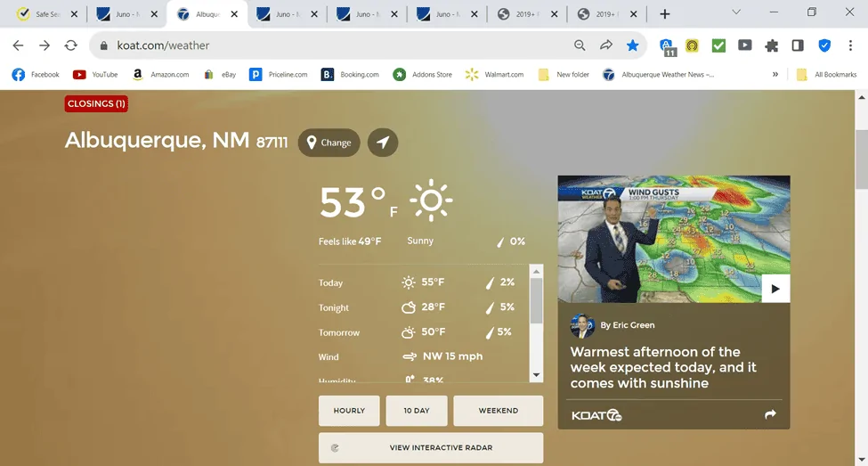868x466 pixels.
Task: Open the Walmart.com bookmark
Action: 494,74
